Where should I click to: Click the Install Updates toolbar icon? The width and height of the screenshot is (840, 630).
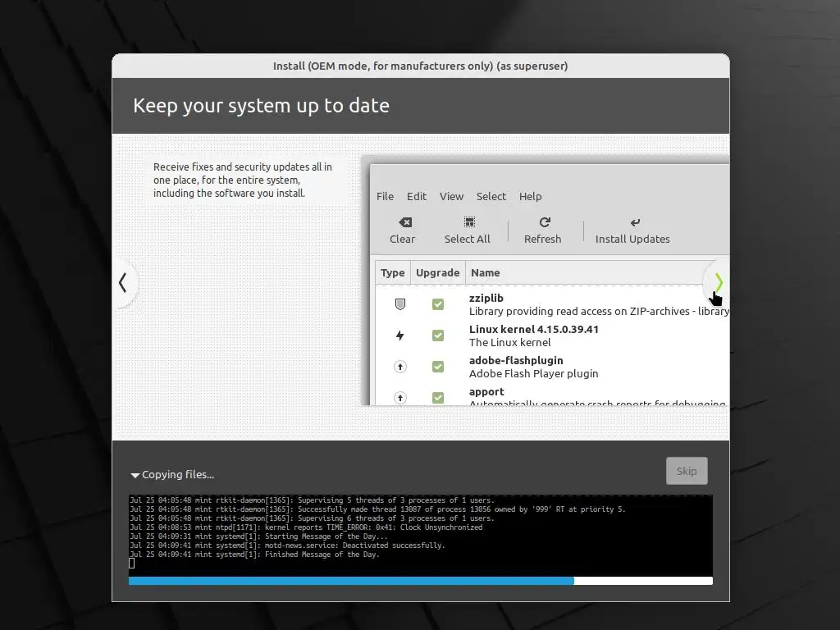635,222
